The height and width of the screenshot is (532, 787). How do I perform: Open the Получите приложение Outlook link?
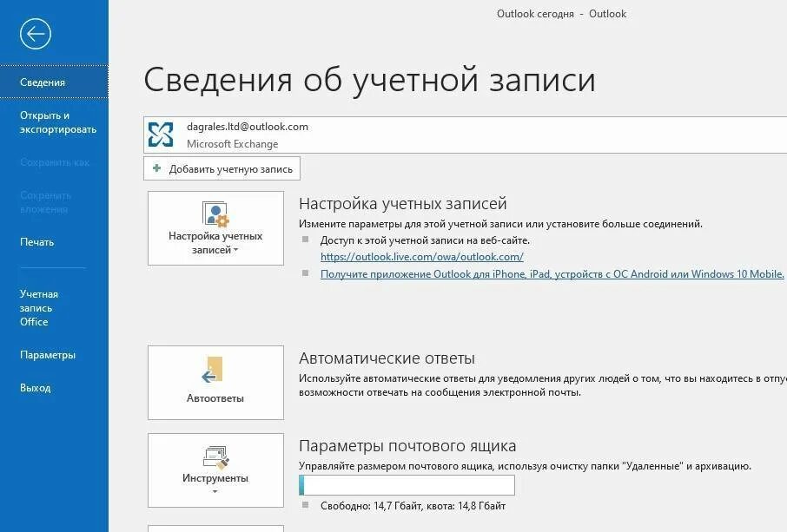click(552, 273)
